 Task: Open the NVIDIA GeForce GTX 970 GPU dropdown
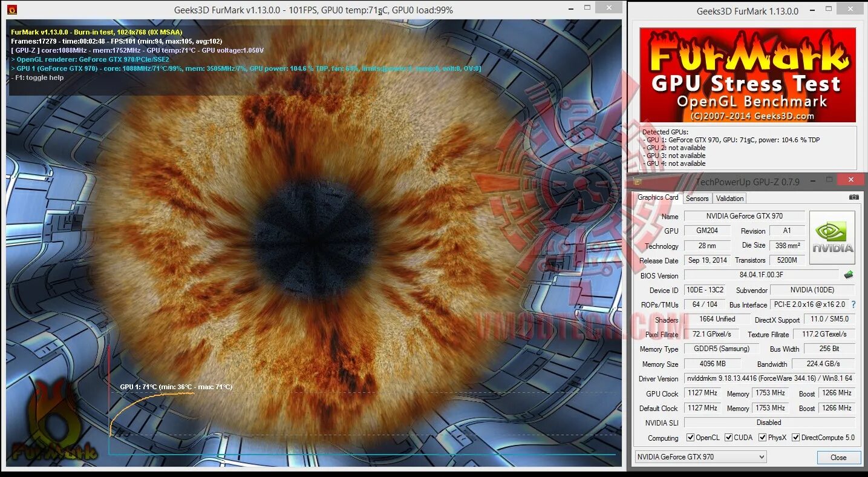700,457
